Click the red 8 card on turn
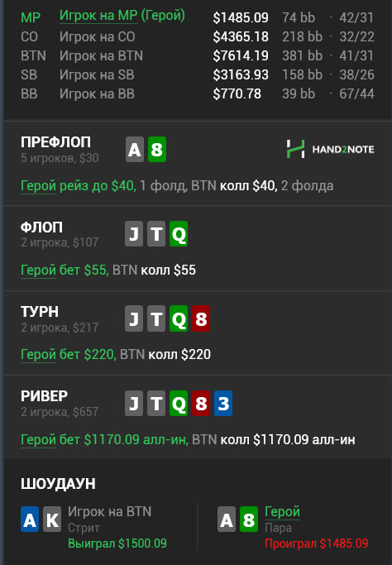This screenshot has height=565, width=392. 201,318
